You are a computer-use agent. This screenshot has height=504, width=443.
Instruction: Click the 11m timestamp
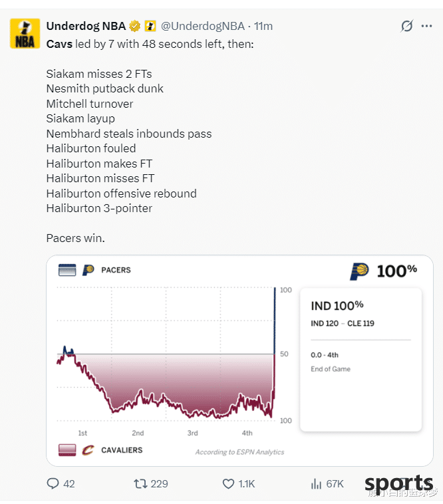click(263, 26)
